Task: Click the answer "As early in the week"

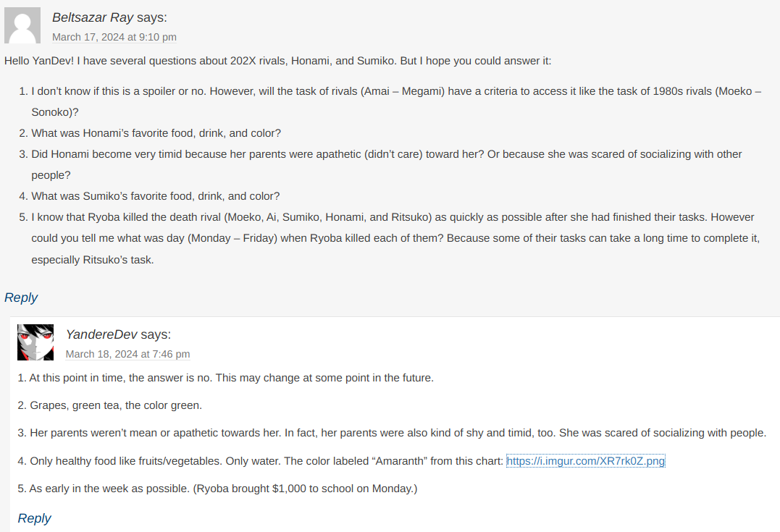Action: (x=217, y=489)
